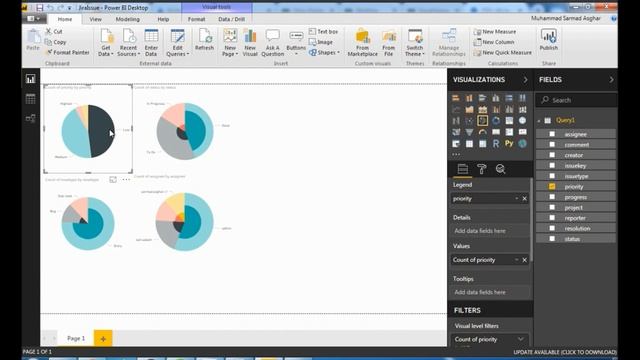Viewport: 640px width, 360px height.
Task: Select the pie chart visualization
Action: (482, 121)
